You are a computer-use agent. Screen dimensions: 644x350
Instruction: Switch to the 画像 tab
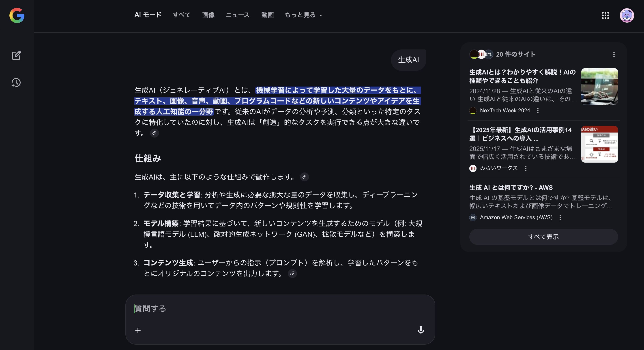pos(208,15)
